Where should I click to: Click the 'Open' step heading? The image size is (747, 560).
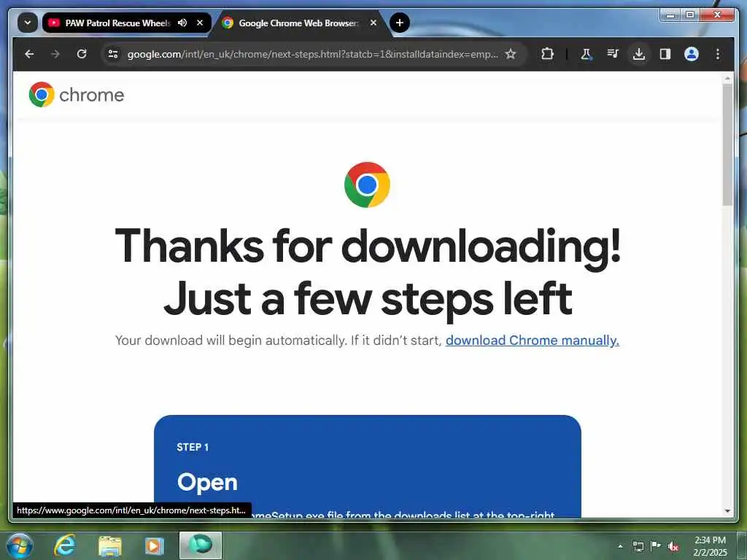click(206, 483)
